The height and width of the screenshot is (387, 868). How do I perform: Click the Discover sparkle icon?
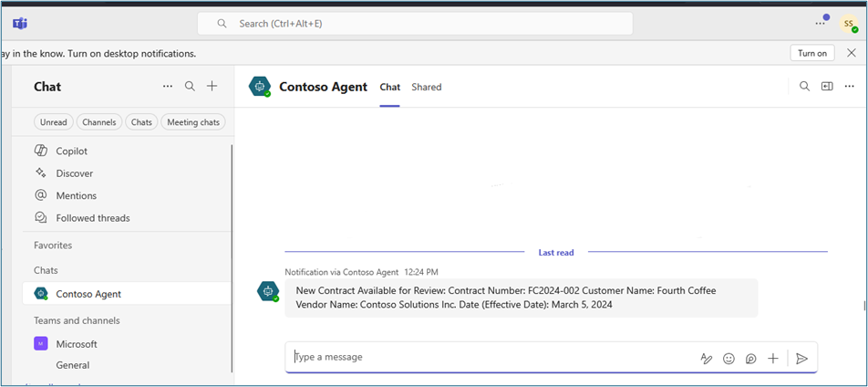40,173
